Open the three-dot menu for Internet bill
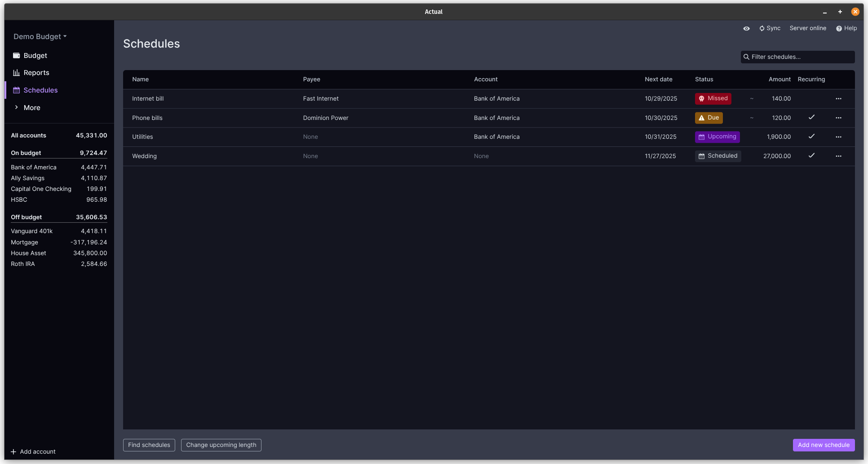This screenshot has width=868, height=464. [838, 99]
